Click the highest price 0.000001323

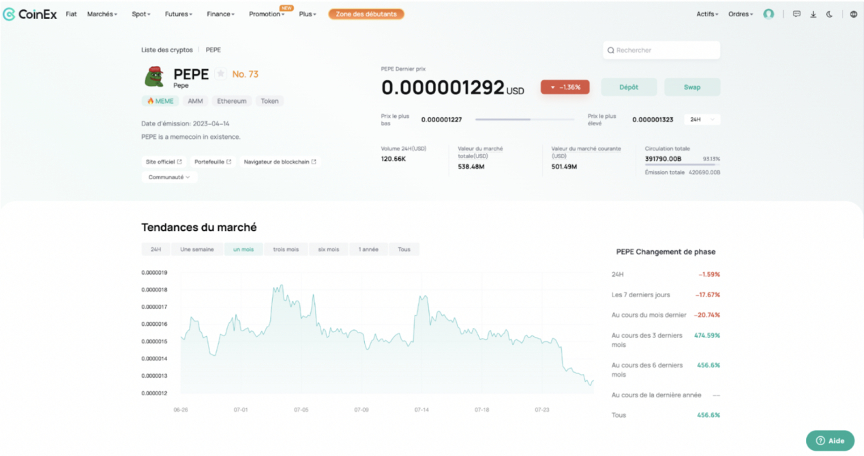pos(652,120)
